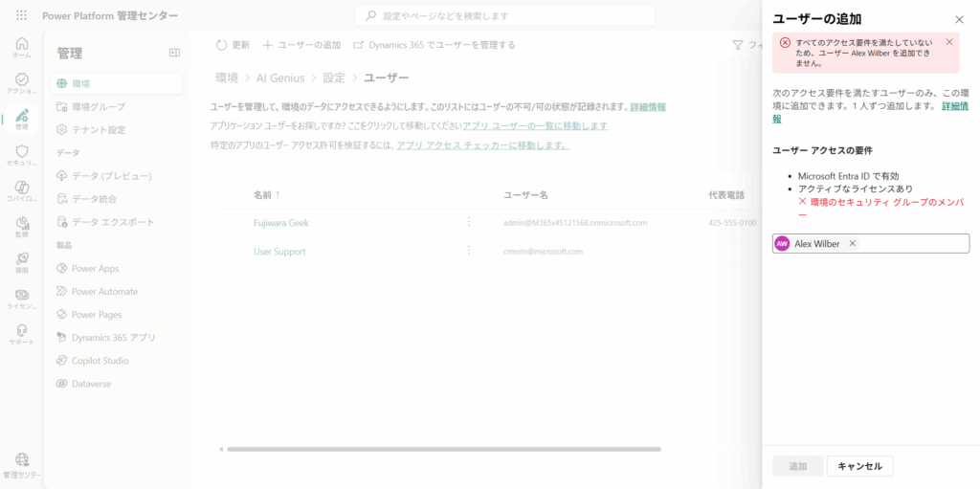This screenshot has width=980, height=489.
Task: Open Tenant settings in navigation
Action: 99,129
